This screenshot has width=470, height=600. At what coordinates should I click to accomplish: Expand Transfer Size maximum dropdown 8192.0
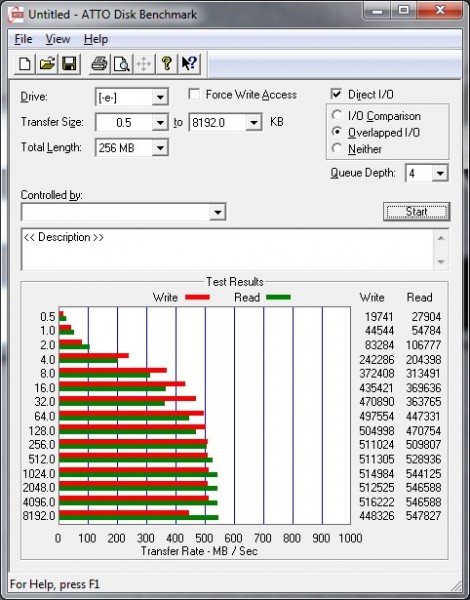click(254, 123)
